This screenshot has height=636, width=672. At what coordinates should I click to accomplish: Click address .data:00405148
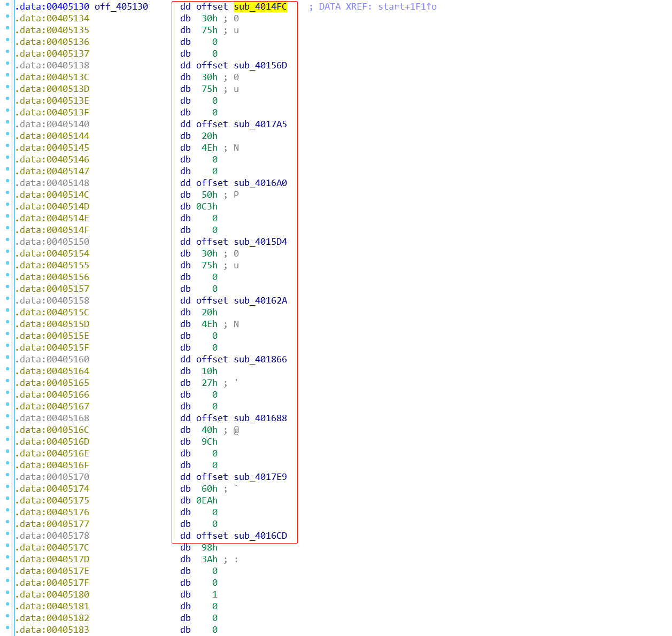[52, 183]
